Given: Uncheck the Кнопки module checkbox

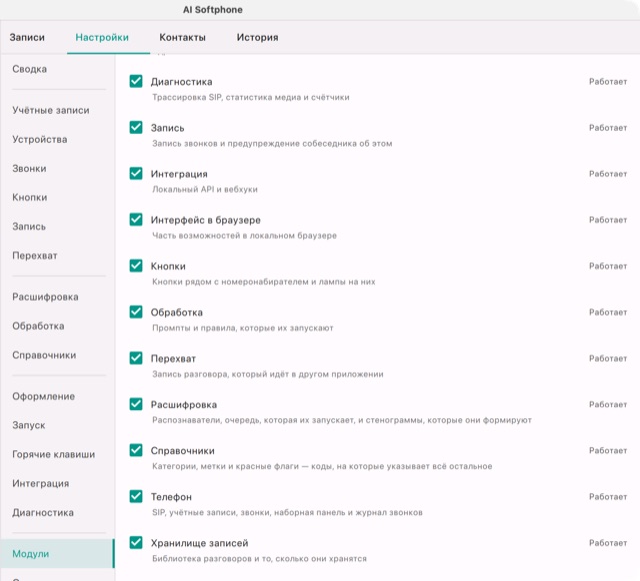Looking at the screenshot, I should (136, 266).
